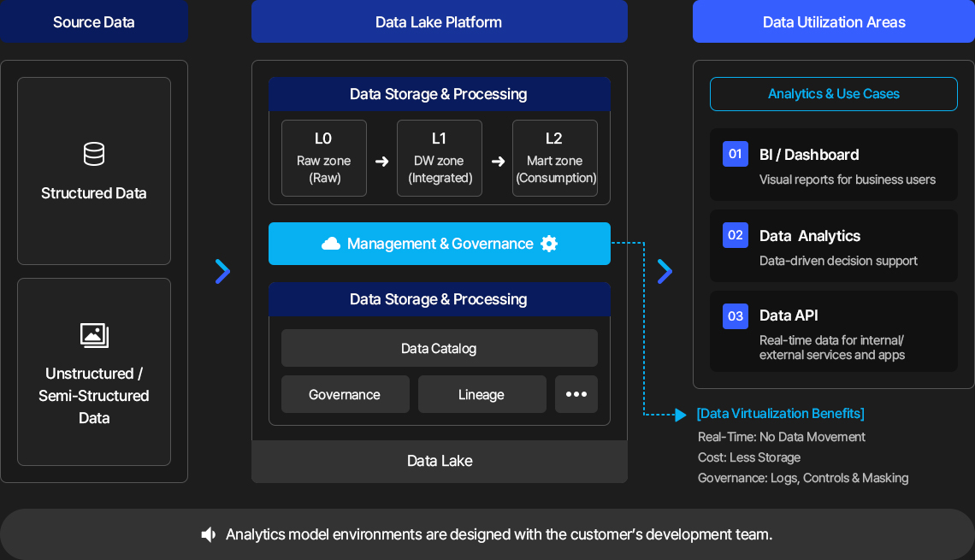
Task: Click the blue triangle pointing to Data Virtualization Benefits
Action: [x=681, y=415]
